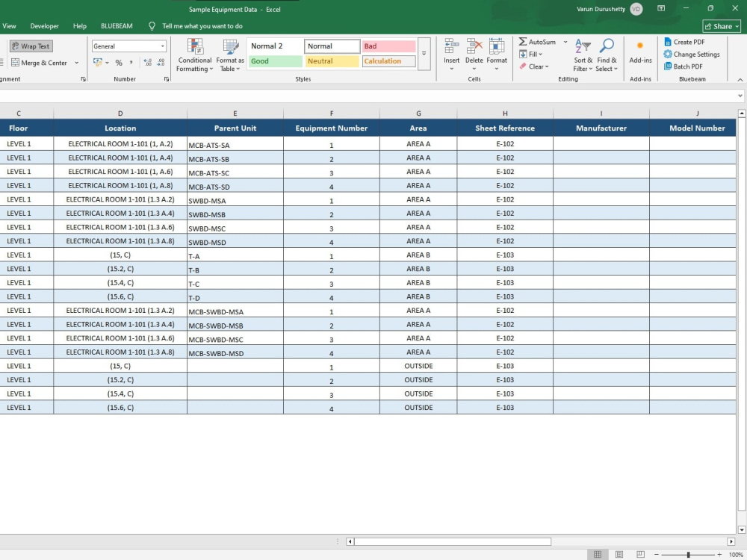The image size is (747, 560).
Task: Apply Good cell style
Action: point(276,61)
